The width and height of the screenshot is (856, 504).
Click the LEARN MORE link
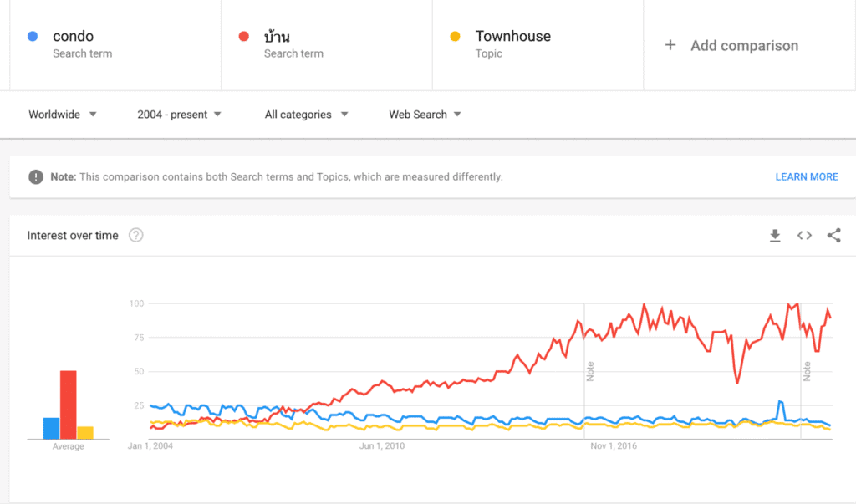(806, 176)
